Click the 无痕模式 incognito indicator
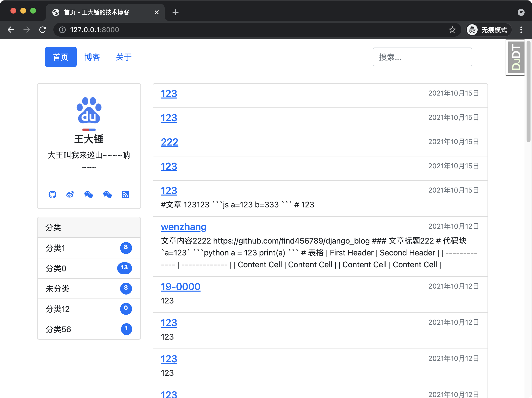532x398 pixels. point(488,30)
